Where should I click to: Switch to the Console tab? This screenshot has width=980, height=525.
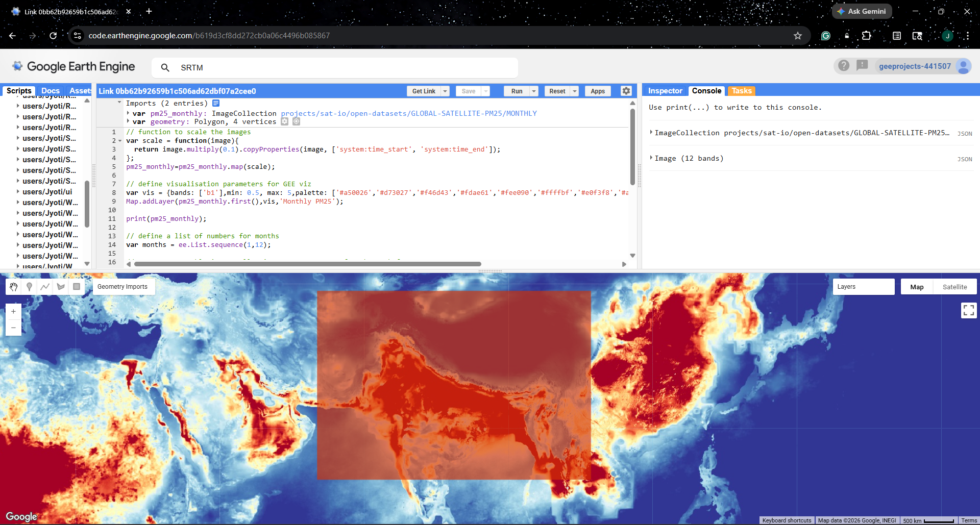[x=706, y=91]
